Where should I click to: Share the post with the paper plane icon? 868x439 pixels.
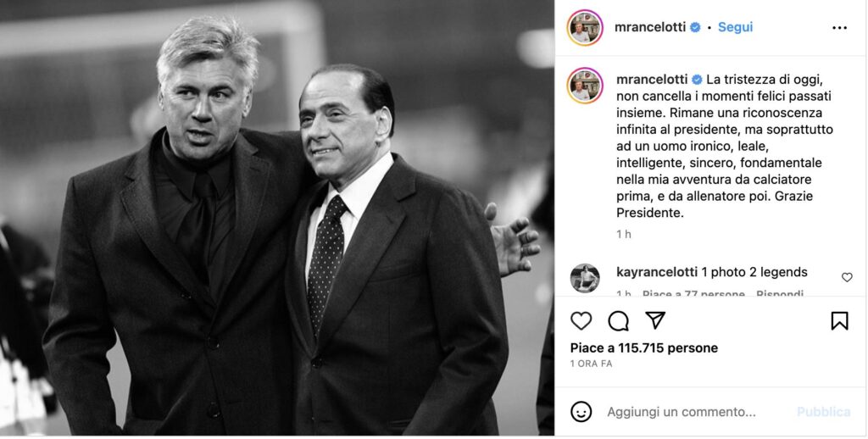[655, 320]
